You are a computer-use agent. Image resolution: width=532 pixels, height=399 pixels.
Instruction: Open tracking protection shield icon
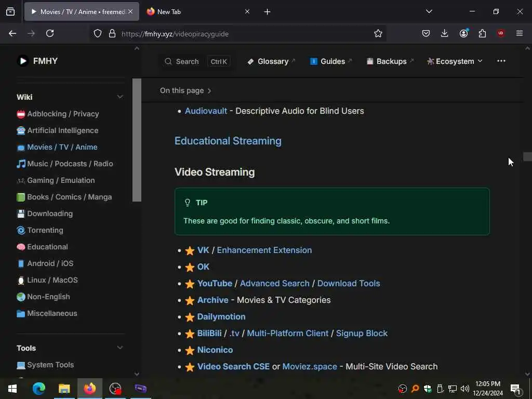coord(98,34)
